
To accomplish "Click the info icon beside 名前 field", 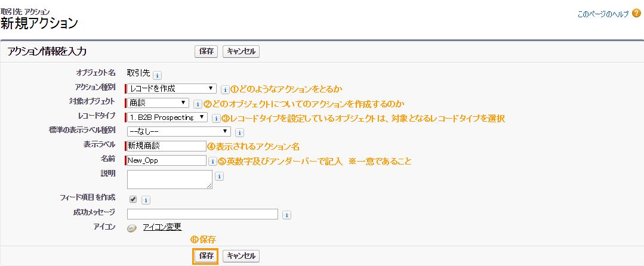I will [212, 161].
